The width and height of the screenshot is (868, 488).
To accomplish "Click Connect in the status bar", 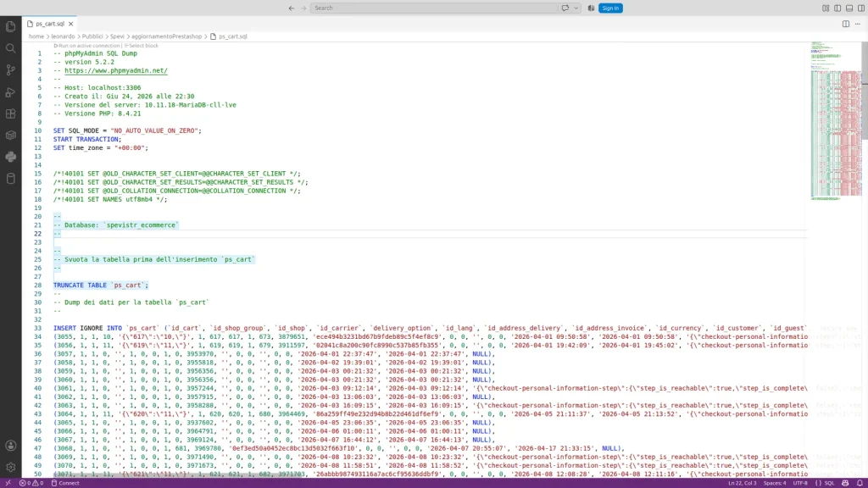I will point(65,483).
